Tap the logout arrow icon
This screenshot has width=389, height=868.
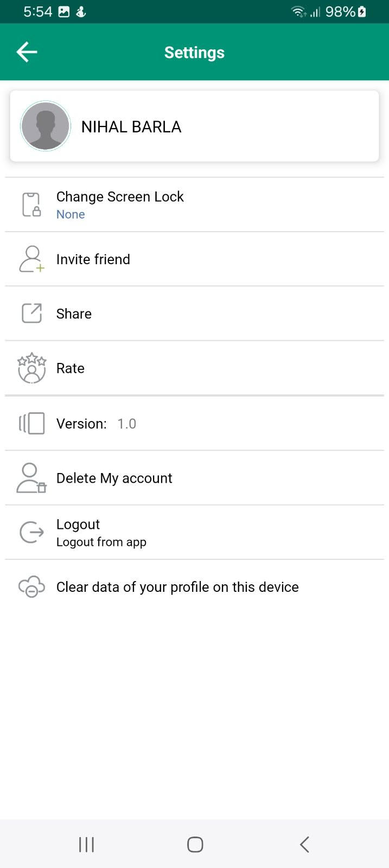[x=31, y=532]
